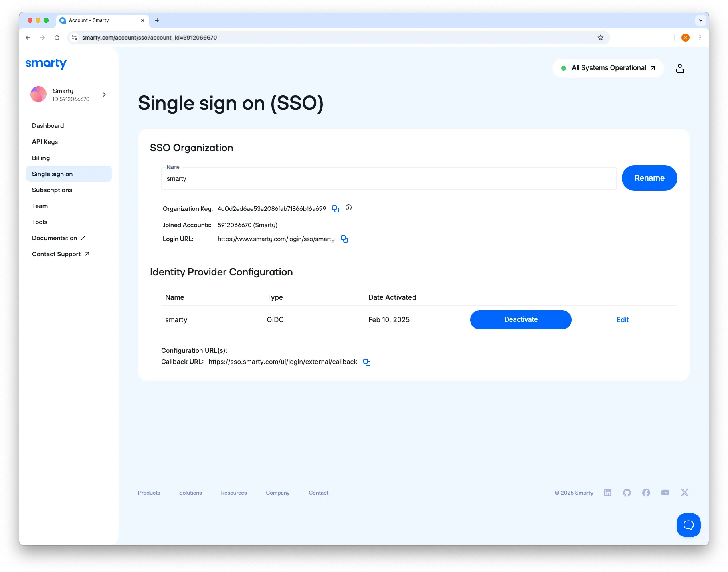
Task: Click the Type column header
Action: tap(275, 297)
